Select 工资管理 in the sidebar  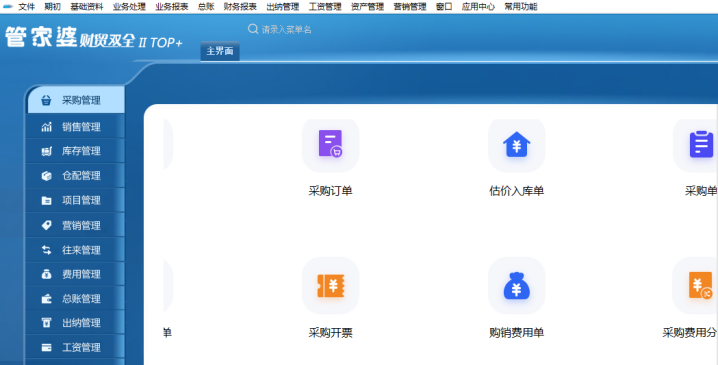[76, 348]
